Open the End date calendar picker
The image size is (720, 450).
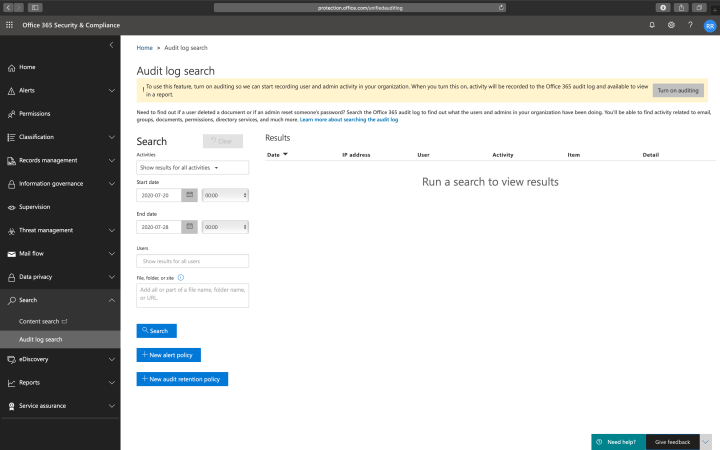pyautogui.click(x=189, y=227)
